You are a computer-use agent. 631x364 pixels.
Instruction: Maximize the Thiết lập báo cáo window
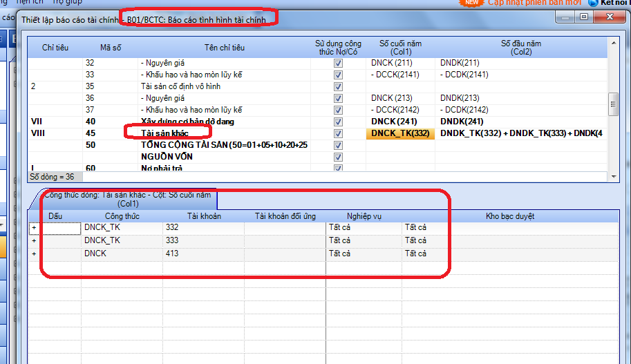click(584, 17)
